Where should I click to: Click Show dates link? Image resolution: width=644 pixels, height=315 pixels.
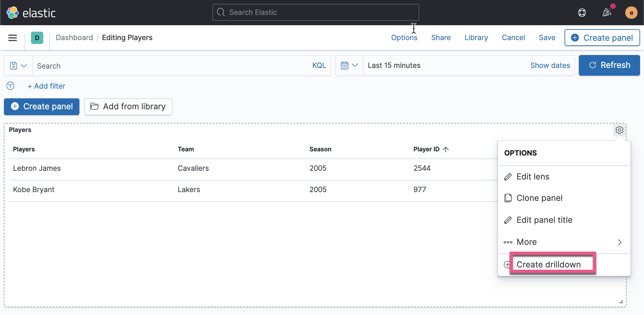click(550, 65)
